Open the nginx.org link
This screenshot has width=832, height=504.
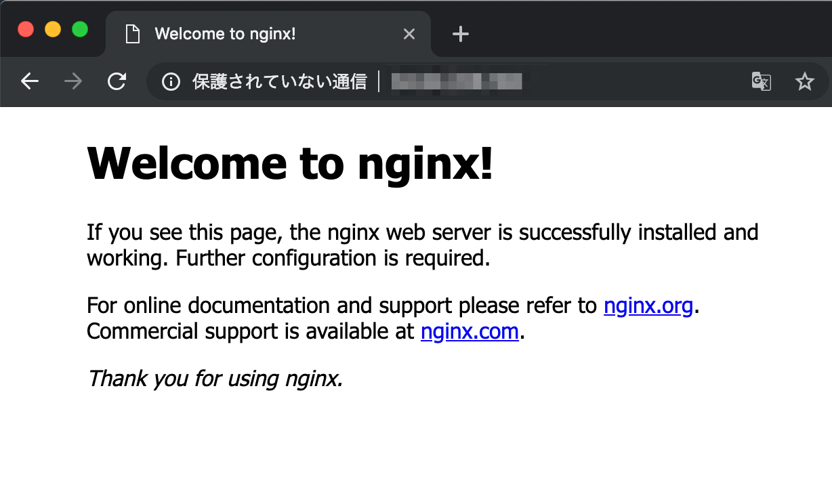coord(648,306)
